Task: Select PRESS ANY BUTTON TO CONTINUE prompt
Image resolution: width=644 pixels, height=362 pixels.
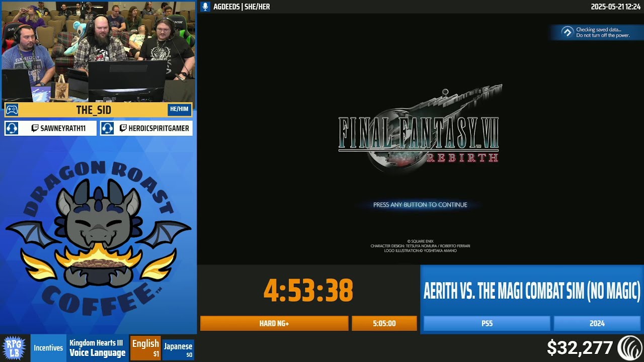Action: (420, 205)
